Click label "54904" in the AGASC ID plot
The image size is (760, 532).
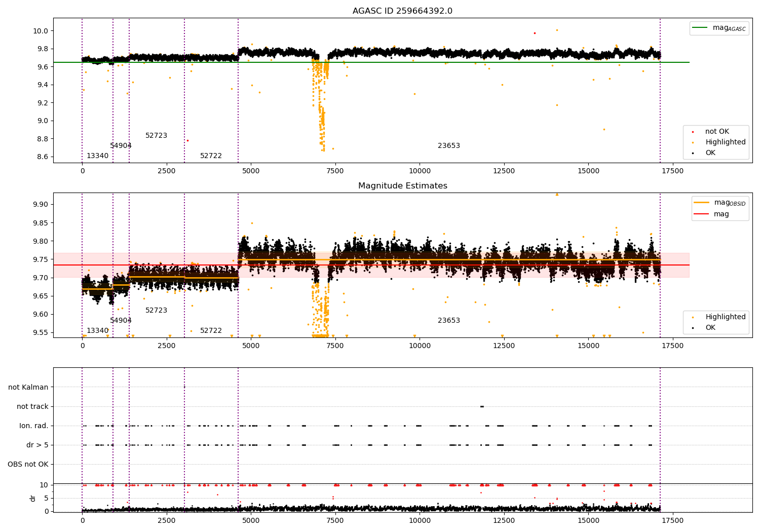tap(121, 146)
